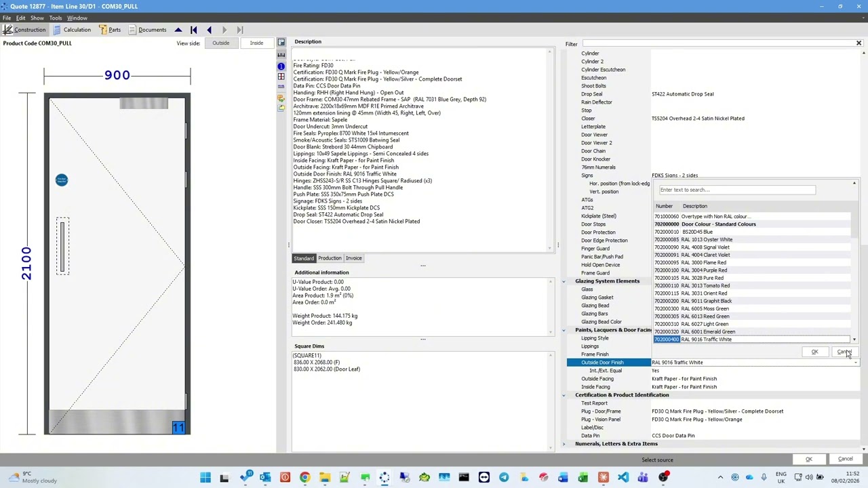Image resolution: width=868 pixels, height=488 pixels.
Task: Click the dimension ruler icon in vertical strip
Action: pos(281,54)
